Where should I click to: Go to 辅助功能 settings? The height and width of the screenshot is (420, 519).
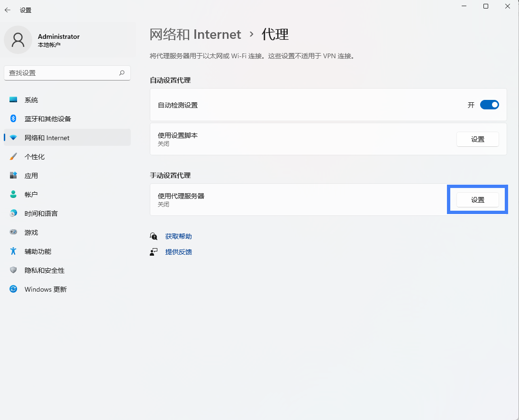pos(67,251)
